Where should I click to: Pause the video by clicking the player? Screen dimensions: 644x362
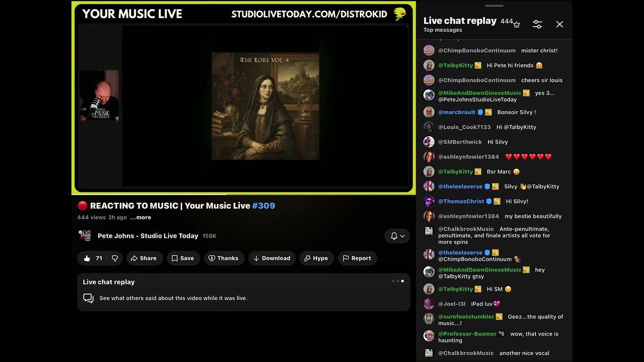pyautogui.click(x=244, y=98)
